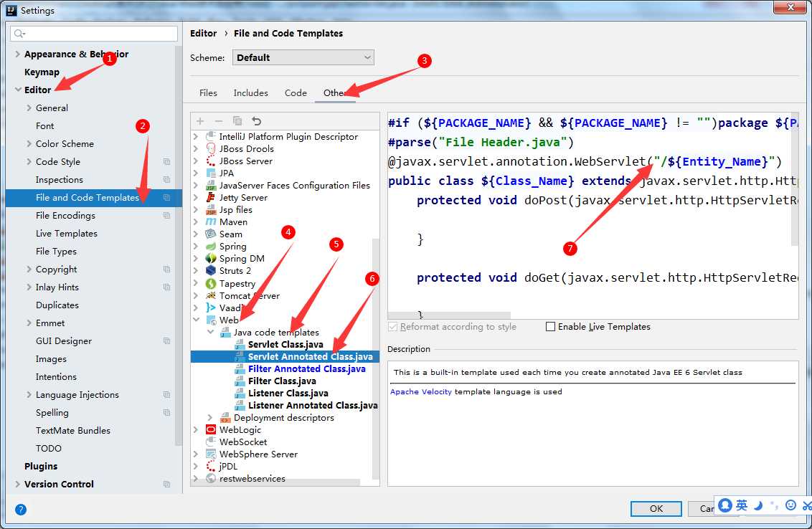
Task: Click the Maven icon in template list
Action: coord(211,221)
